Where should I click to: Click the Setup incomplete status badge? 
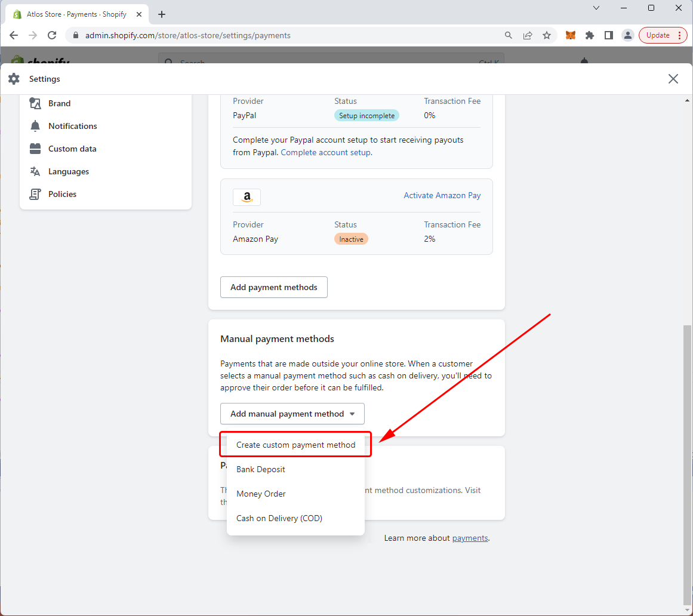coord(366,116)
